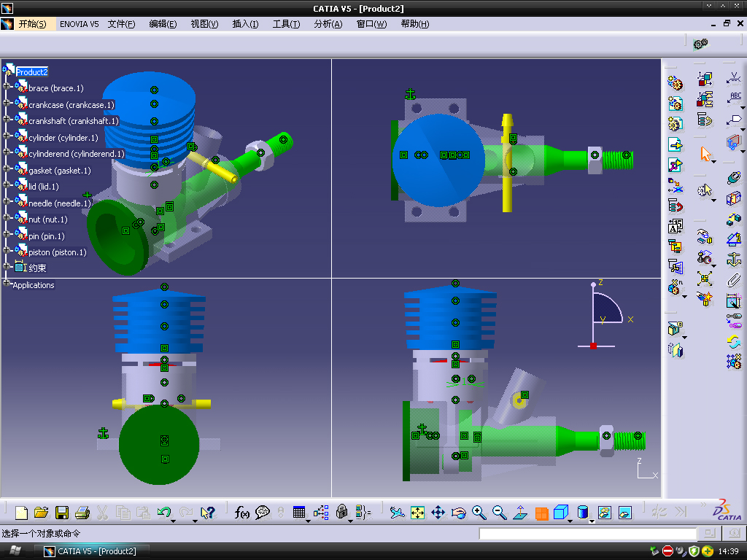Expand the gasket (gasket.1) node
747x560 pixels.
(x=7, y=168)
